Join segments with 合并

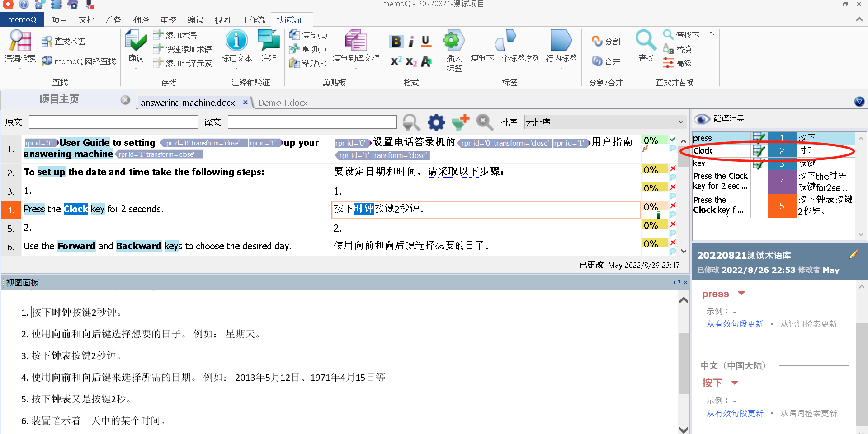[x=606, y=61]
